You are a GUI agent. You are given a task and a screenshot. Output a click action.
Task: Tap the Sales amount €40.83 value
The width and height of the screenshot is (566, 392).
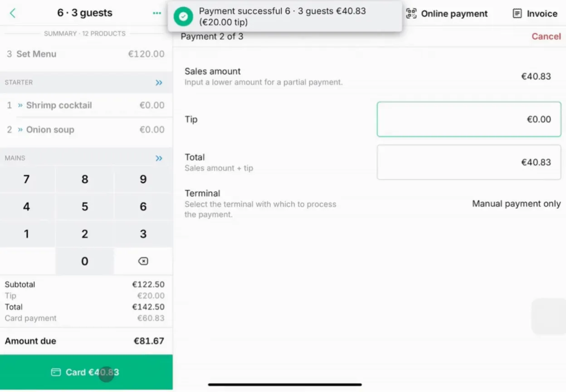(x=536, y=77)
